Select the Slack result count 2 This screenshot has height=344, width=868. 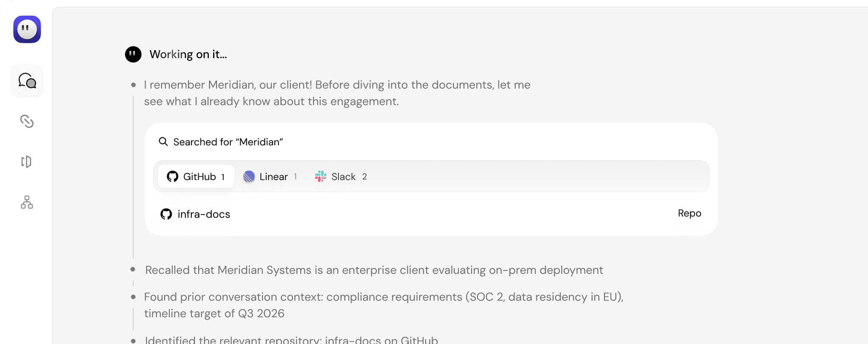pyautogui.click(x=364, y=177)
